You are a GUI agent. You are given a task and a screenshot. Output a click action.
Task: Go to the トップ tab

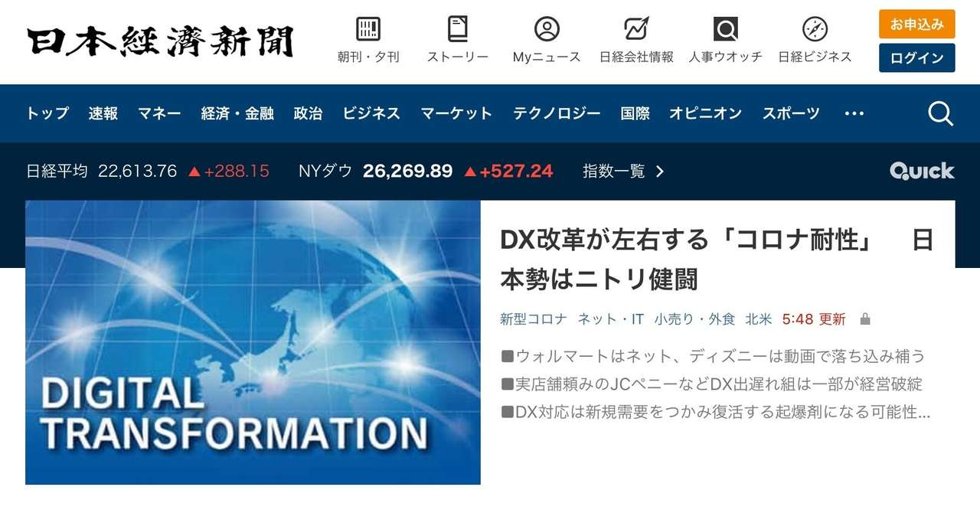[x=47, y=113]
